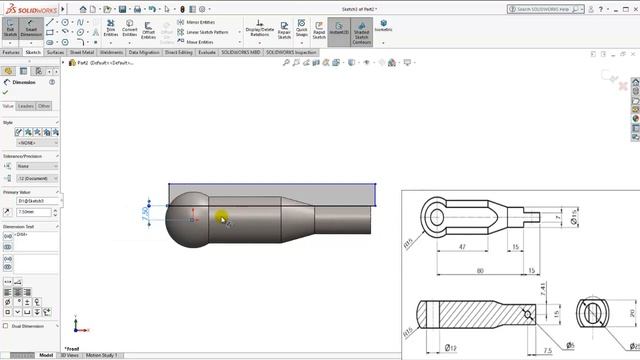This screenshot has height=360, width=640.
Task: Print with the printer icon
Action: point(138,9)
